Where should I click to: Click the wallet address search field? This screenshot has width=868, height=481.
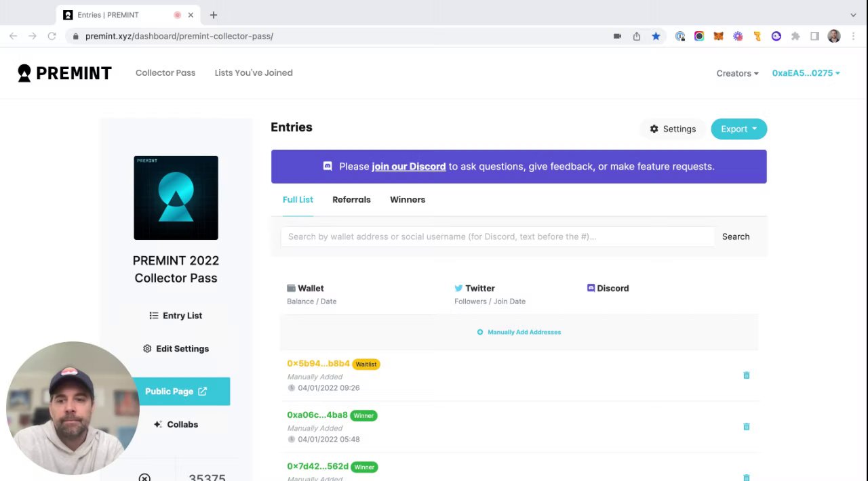click(x=498, y=236)
